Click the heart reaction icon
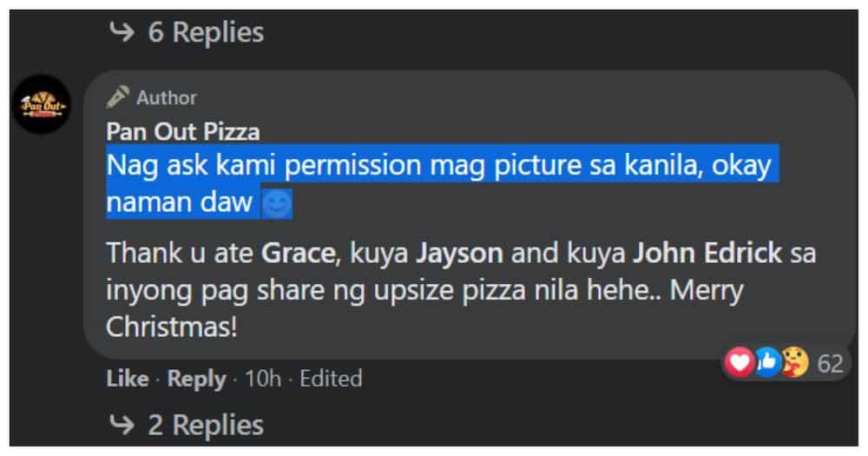Viewport: 868px width, 456px height. point(740,362)
